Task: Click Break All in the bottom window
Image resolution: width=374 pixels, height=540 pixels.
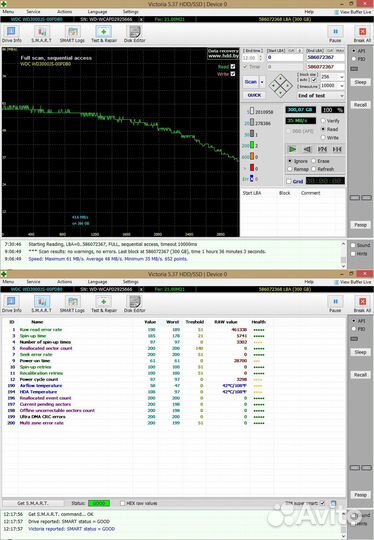Action: click(x=362, y=304)
